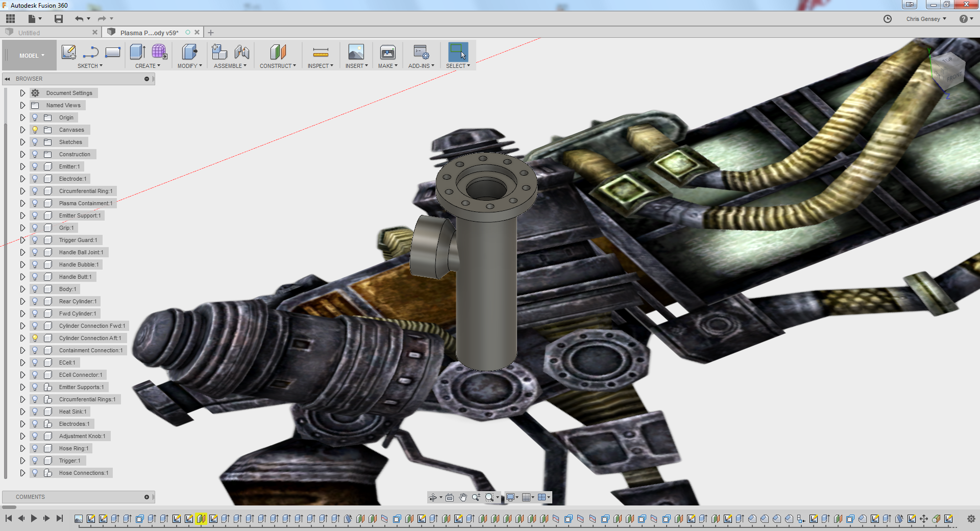Expand the Sketches folder in browser
This screenshot has width=980, height=531.
click(x=22, y=142)
